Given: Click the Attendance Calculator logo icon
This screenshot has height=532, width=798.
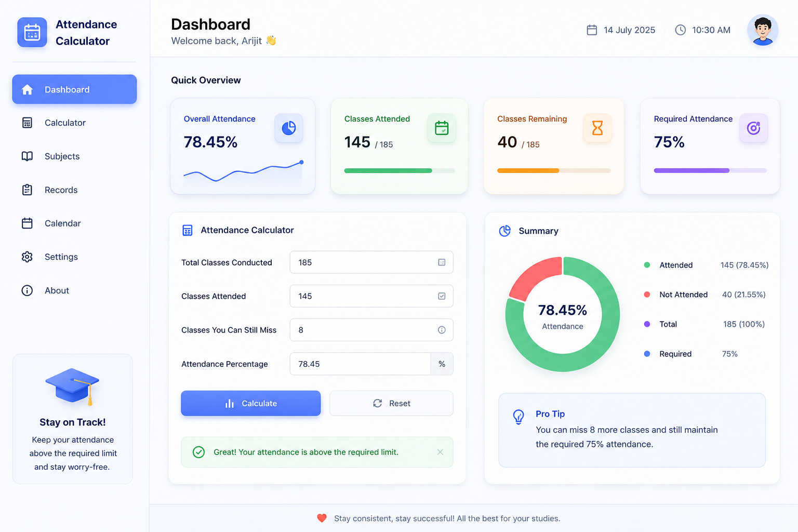Looking at the screenshot, I should pyautogui.click(x=32, y=32).
